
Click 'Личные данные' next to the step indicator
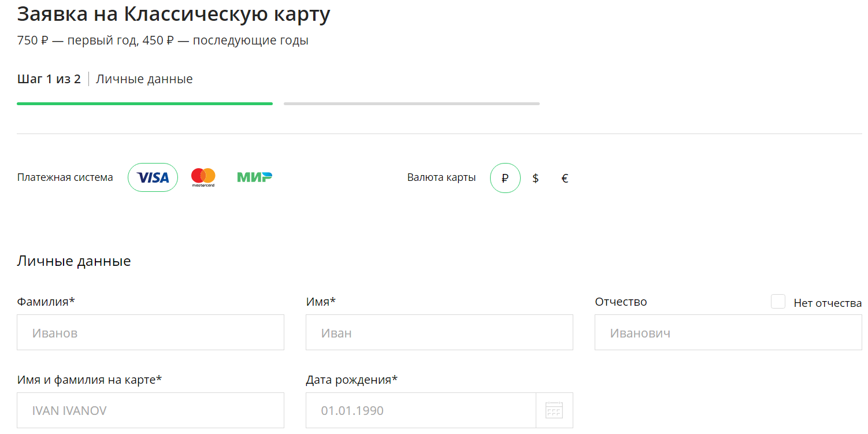tap(144, 79)
